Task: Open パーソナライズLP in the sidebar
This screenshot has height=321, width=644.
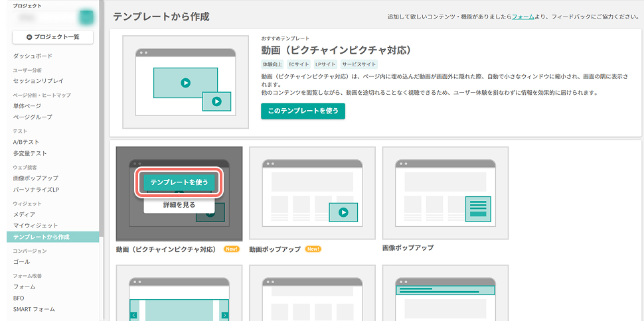Action: [x=37, y=190]
